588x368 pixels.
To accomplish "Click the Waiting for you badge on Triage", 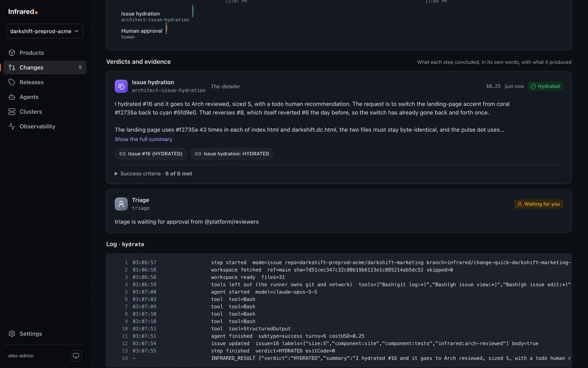I will click(539, 204).
